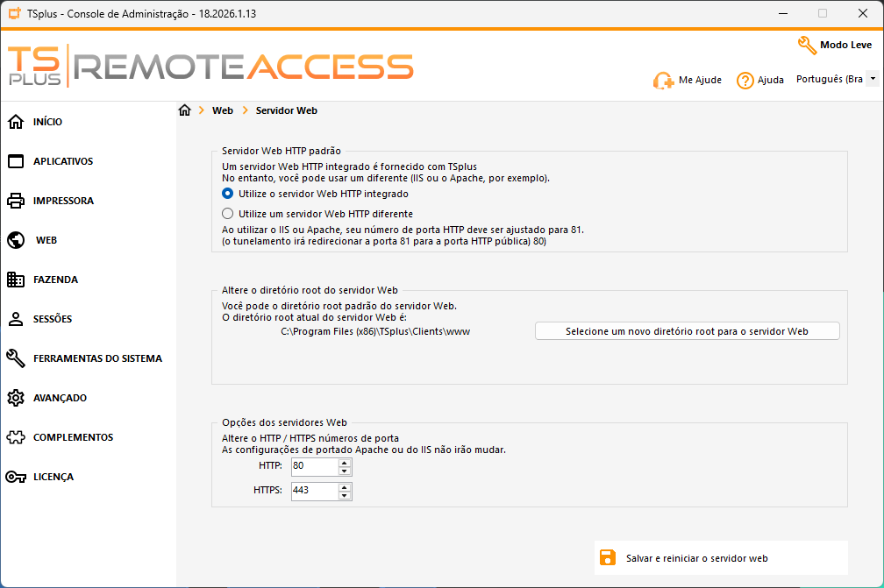Click the HTTP port input field
This screenshot has width=884, height=588.
coord(314,466)
